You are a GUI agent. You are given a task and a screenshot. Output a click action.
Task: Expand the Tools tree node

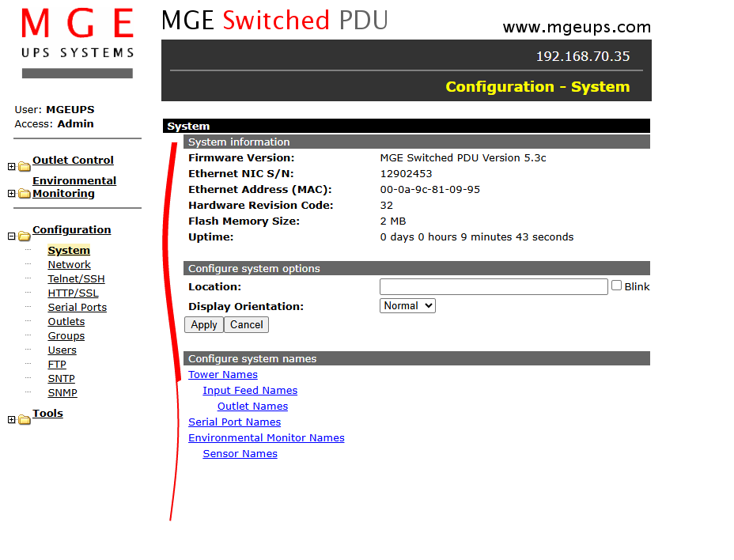coord(11,420)
